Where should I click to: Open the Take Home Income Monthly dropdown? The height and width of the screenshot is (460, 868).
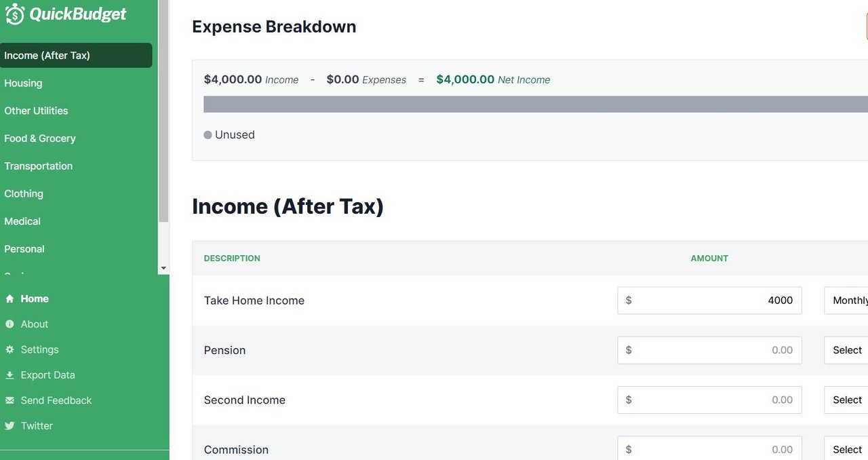tap(846, 301)
